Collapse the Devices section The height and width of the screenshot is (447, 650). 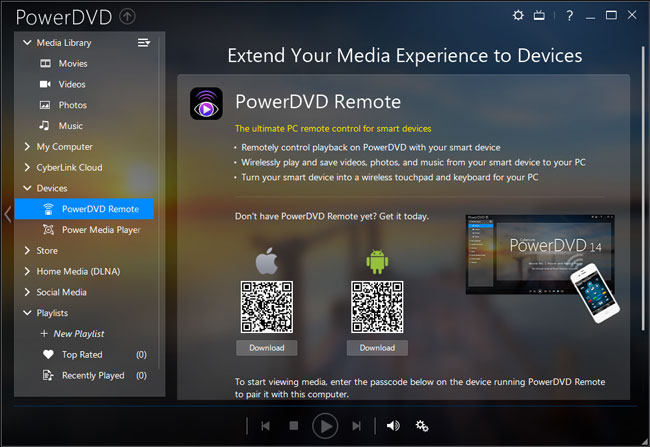[x=27, y=188]
